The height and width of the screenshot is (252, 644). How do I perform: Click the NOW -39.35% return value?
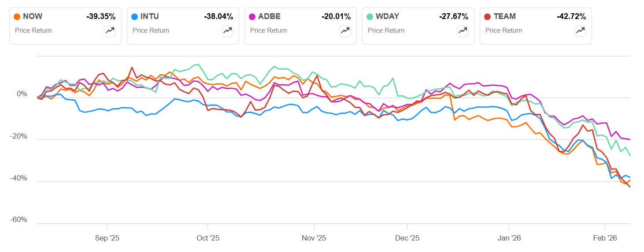pyautogui.click(x=101, y=16)
